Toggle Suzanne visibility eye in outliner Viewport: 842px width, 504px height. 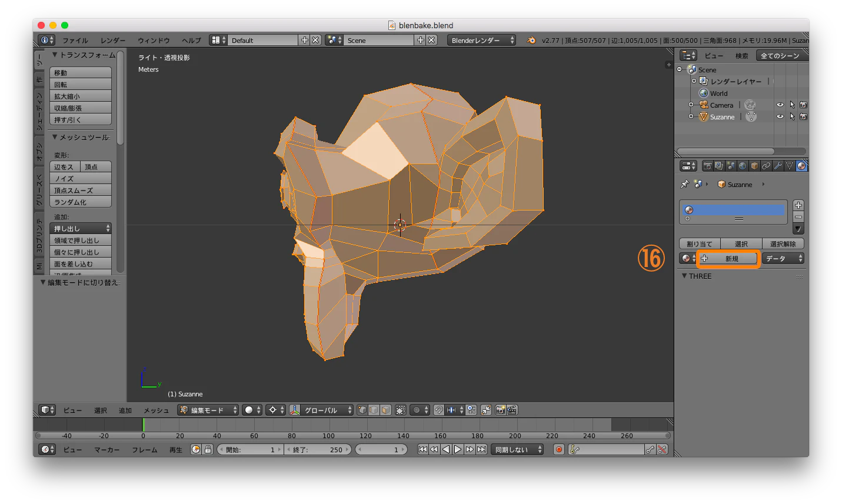(780, 117)
